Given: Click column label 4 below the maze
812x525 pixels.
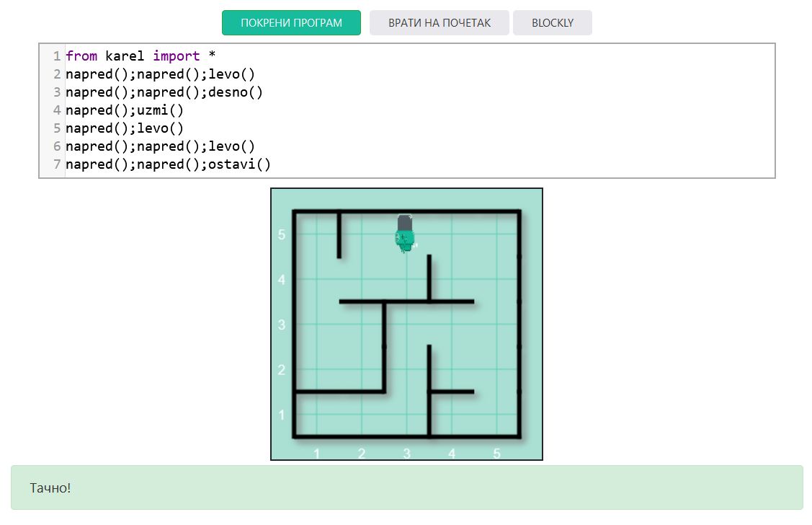Looking at the screenshot, I should (452, 453).
